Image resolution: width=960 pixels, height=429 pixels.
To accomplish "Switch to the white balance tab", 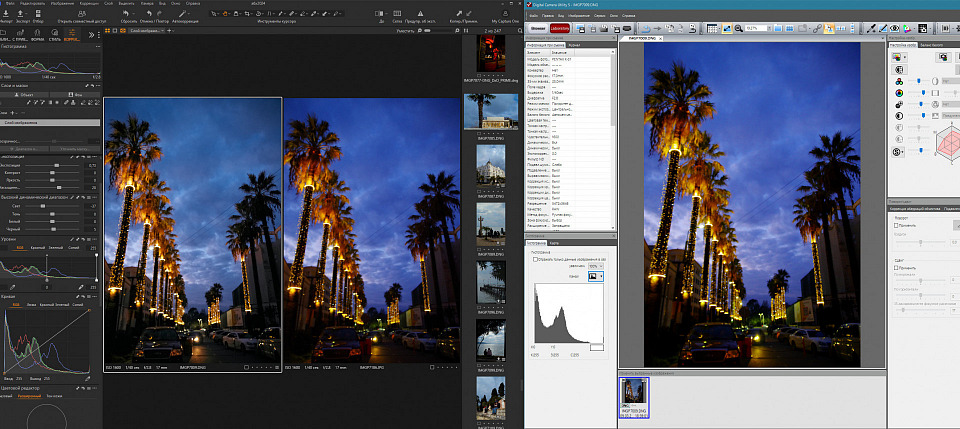I will pos(931,46).
